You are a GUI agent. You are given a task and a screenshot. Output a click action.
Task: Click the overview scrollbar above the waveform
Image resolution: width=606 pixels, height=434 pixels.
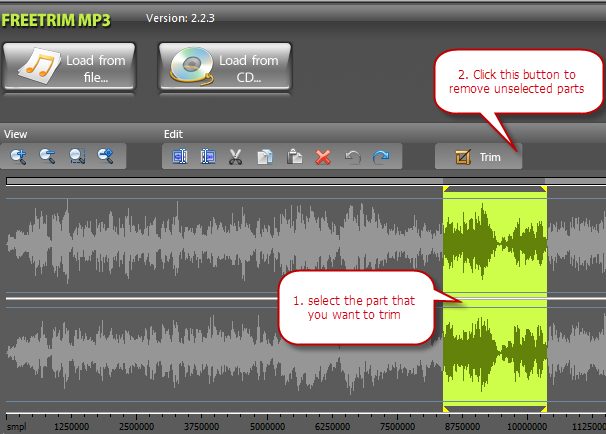(x=306, y=181)
